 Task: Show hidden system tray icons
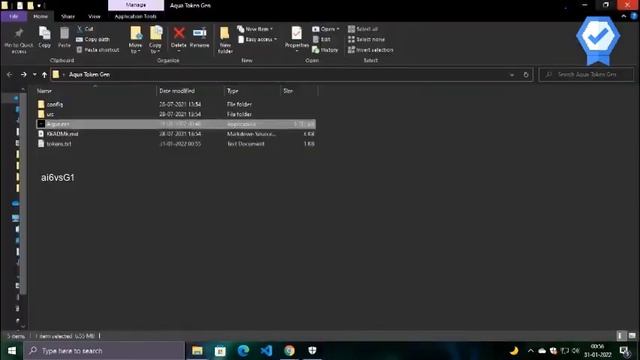[530, 351]
